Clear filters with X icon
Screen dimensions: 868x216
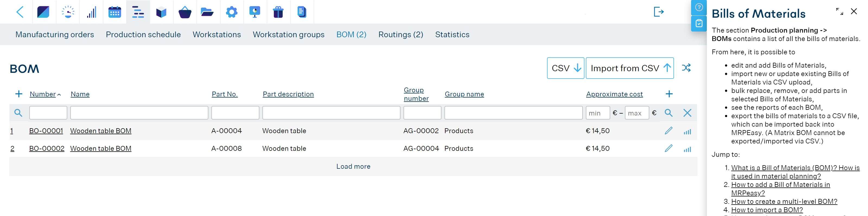point(687,113)
